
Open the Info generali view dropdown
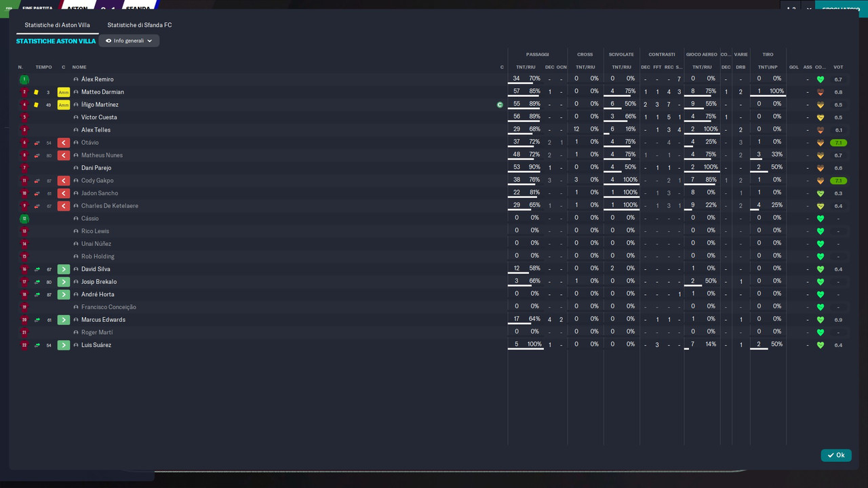coord(129,41)
